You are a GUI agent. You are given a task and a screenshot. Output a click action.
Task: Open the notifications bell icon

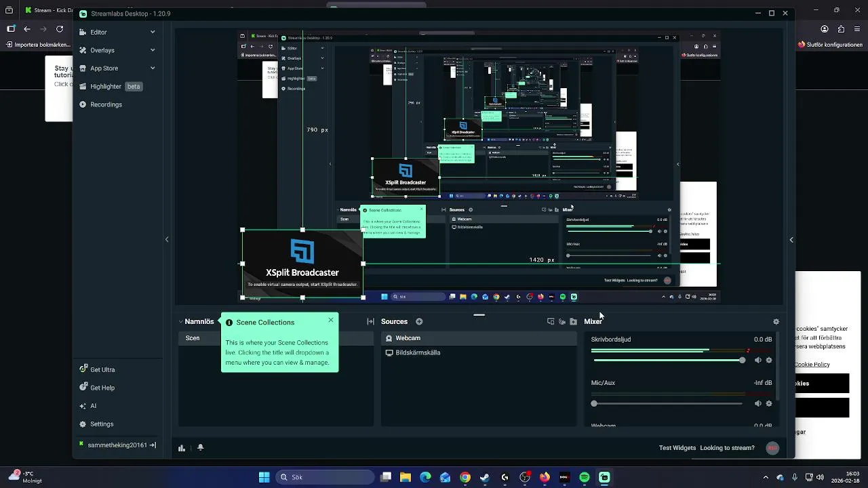(x=200, y=447)
